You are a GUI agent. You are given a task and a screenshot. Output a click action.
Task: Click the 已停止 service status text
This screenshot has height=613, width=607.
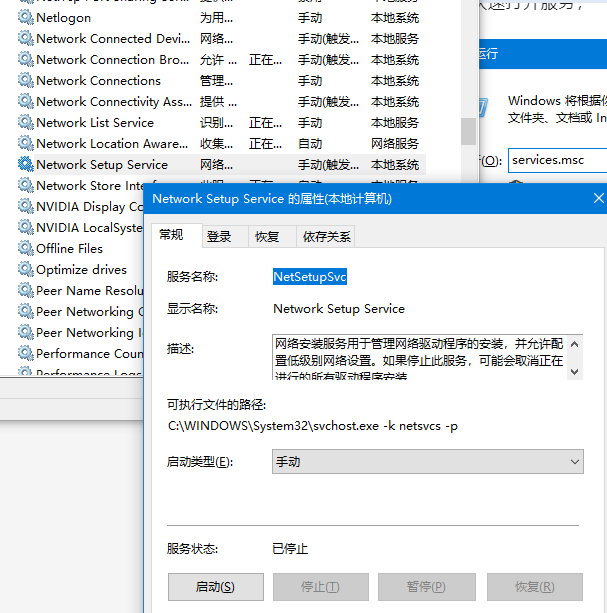pyautogui.click(x=290, y=549)
